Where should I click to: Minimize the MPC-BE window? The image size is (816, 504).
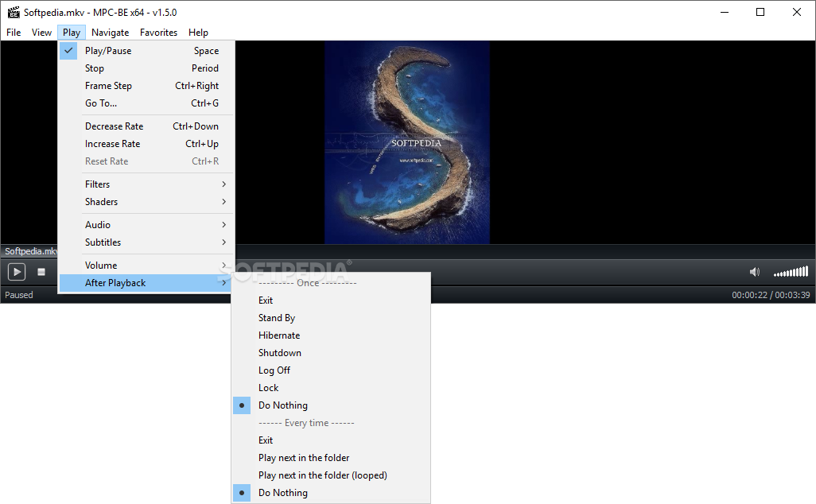[x=725, y=12]
